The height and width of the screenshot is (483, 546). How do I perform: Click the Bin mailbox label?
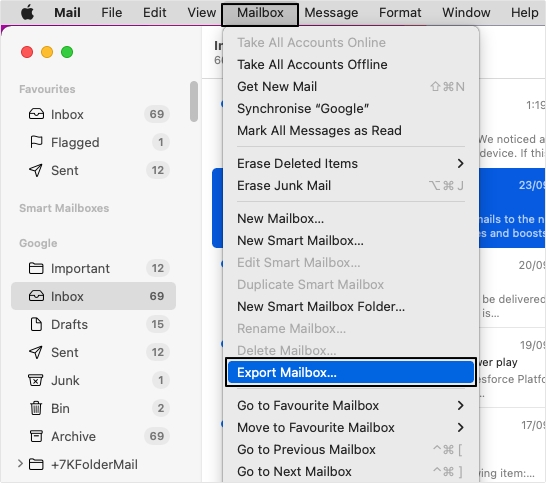60,408
